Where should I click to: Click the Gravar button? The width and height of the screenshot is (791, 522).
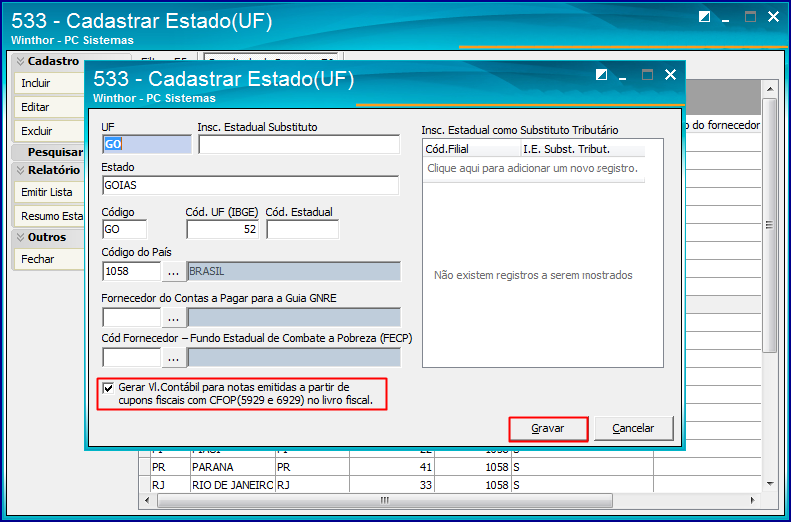(548, 429)
